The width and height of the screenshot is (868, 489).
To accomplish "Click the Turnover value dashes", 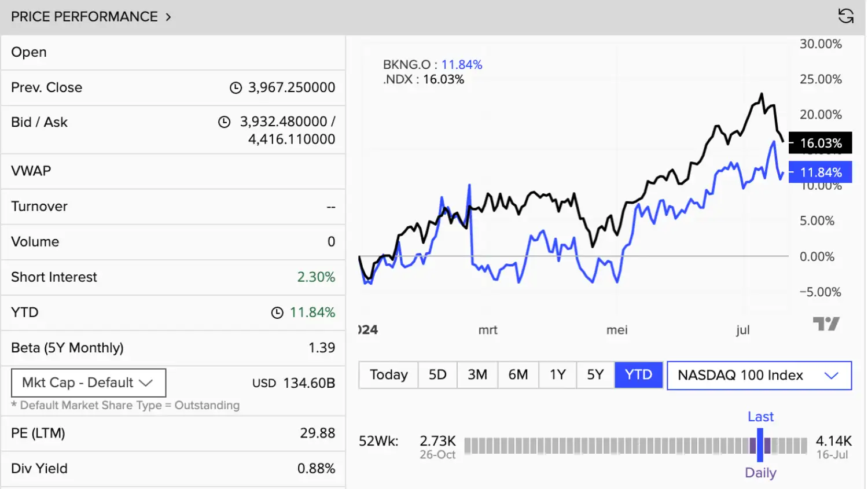I will tap(331, 207).
